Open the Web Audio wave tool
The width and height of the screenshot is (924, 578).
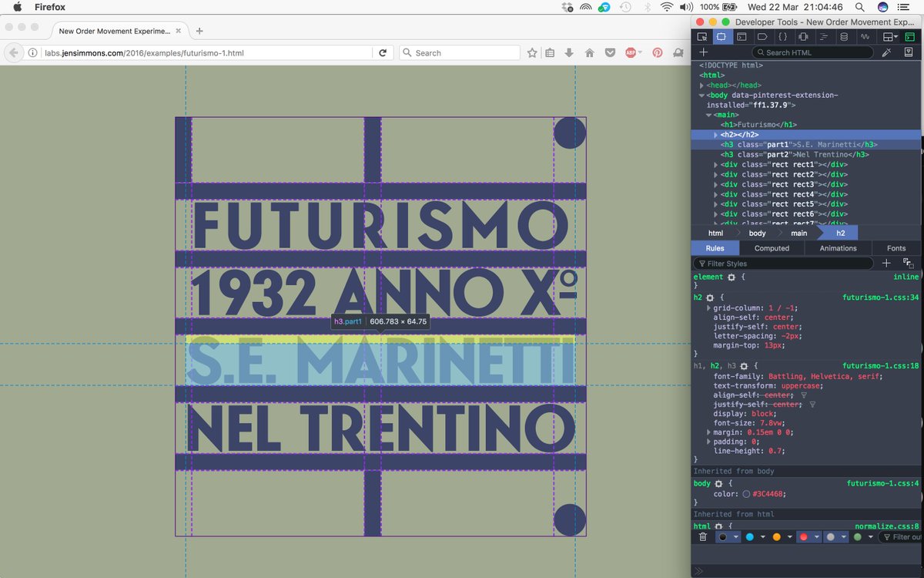click(864, 37)
